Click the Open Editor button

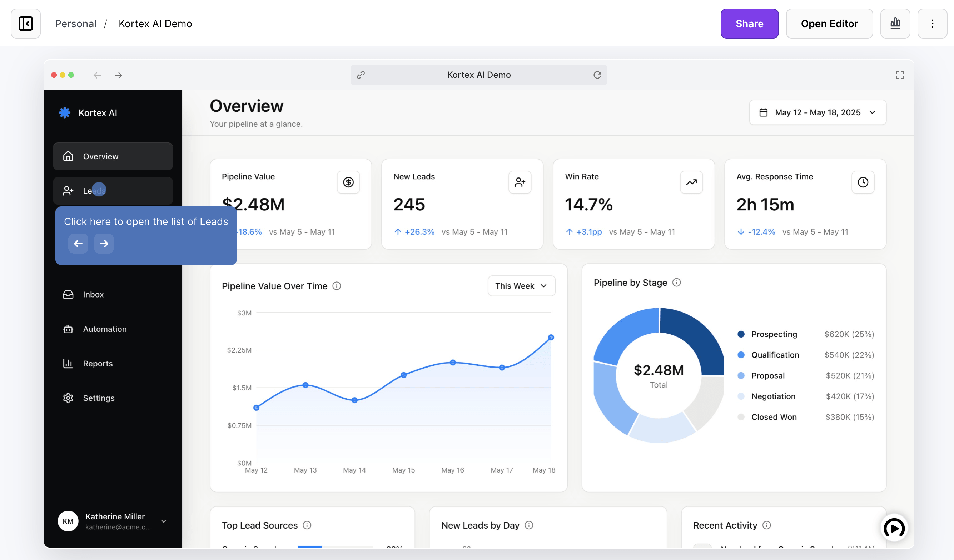(829, 24)
